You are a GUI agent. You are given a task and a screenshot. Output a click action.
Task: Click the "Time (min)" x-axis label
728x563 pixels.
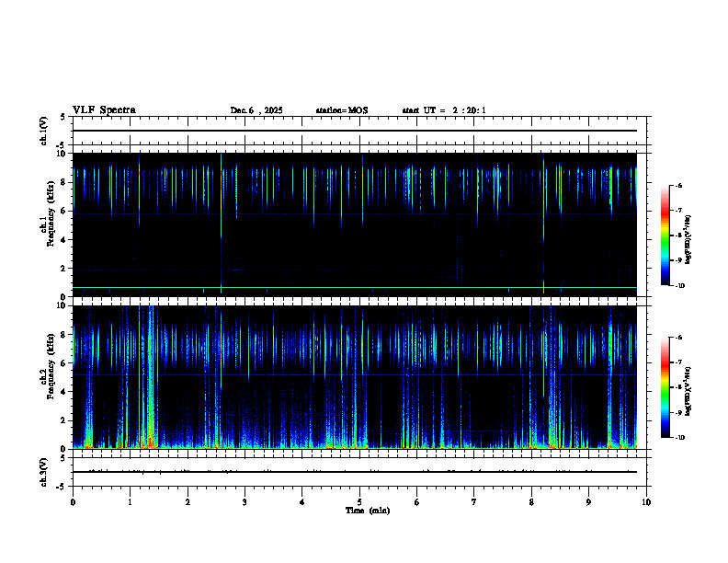tap(368, 511)
